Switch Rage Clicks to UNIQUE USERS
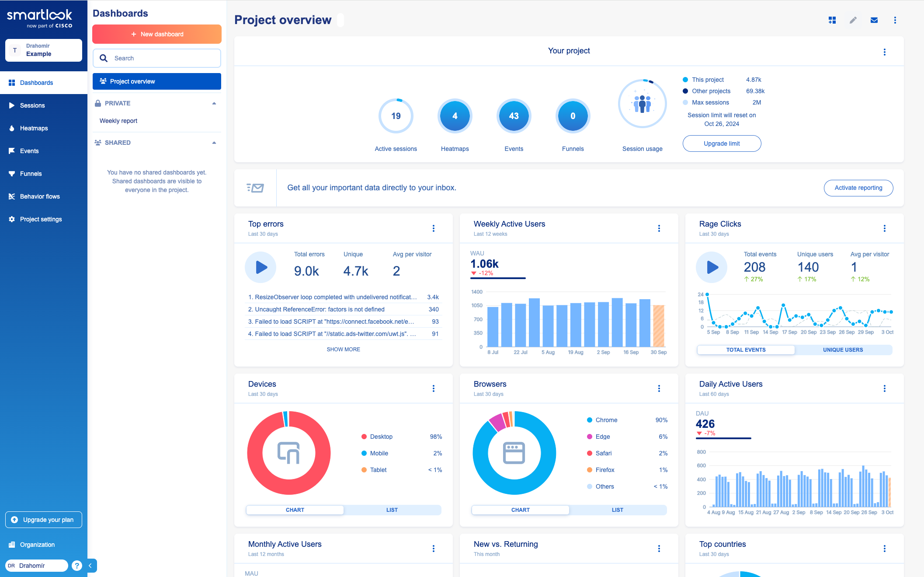 (843, 350)
